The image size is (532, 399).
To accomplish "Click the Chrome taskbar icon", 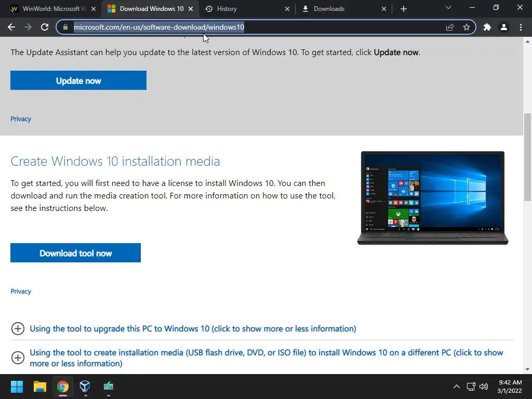I will click(62, 387).
